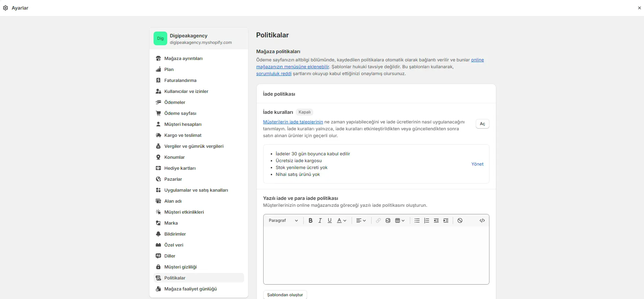
Task: Select Politikalar in the sidebar
Action: click(x=199, y=278)
